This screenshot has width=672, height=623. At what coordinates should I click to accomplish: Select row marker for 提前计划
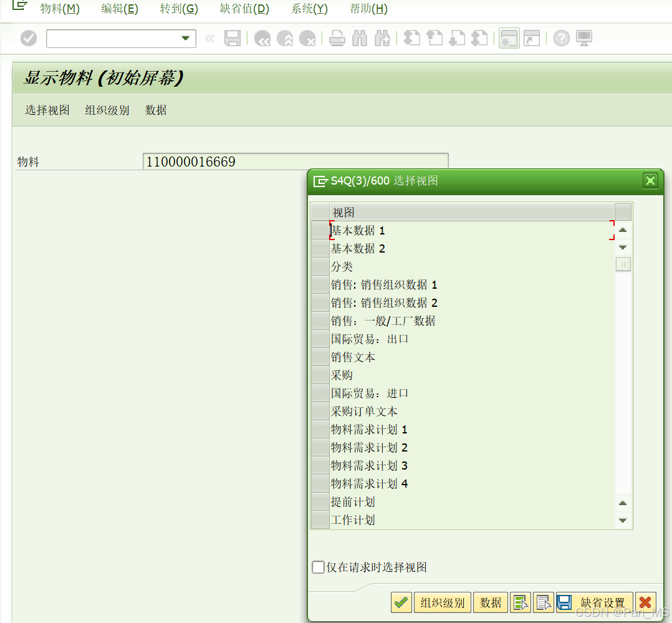[x=320, y=501]
